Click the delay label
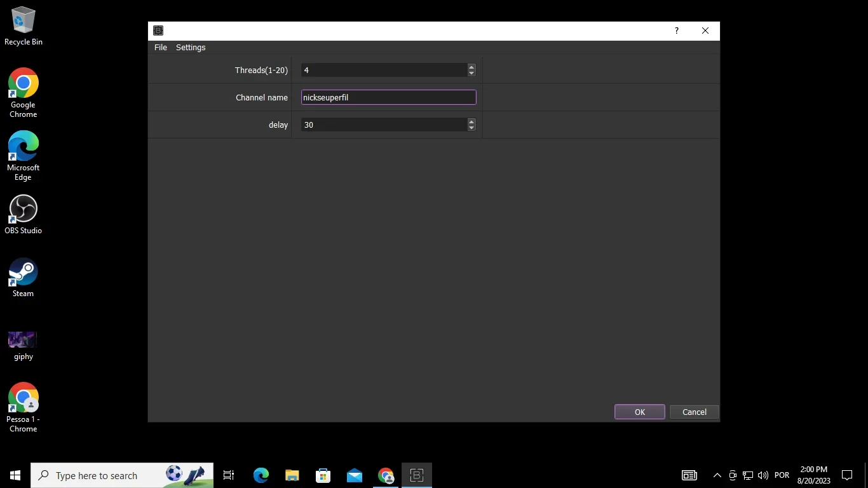 coord(278,125)
